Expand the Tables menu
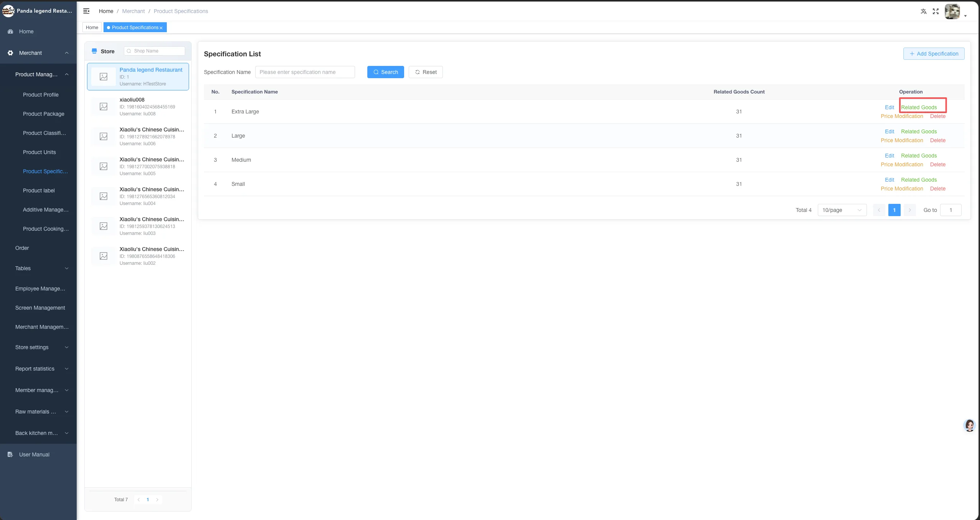The image size is (980, 520). tap(67, 268)
